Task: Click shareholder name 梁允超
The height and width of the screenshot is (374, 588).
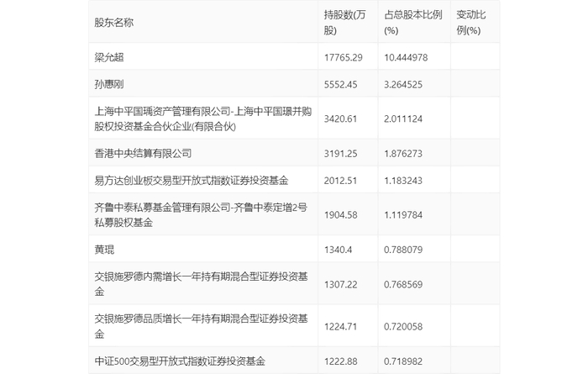Action: tap(109, 57)
